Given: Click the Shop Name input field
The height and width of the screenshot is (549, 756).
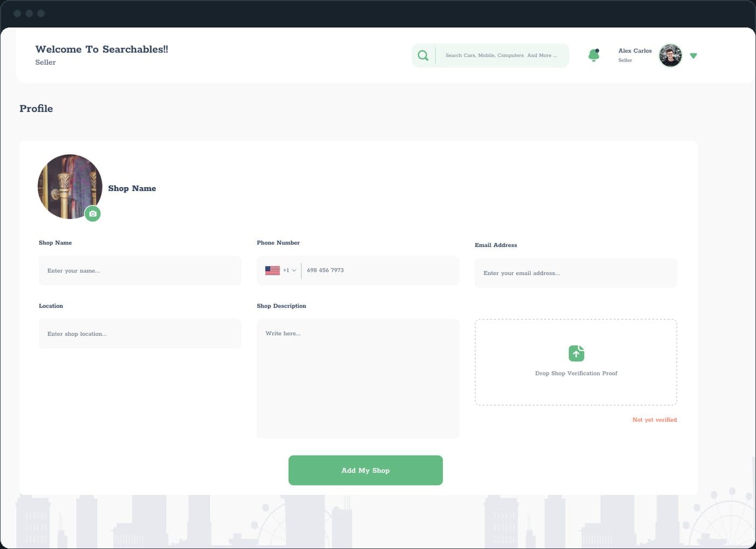Looking at the screenshot, I should pyautogui.click(x=140, y=271).
